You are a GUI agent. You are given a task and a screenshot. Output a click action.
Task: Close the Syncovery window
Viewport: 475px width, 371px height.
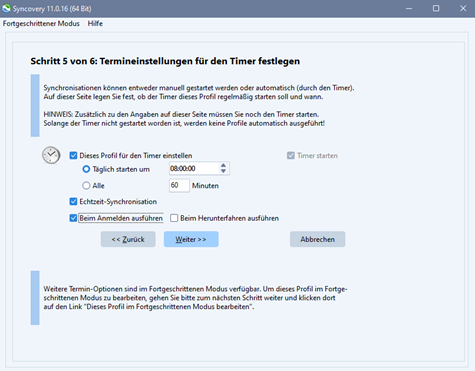click(x=463, y=9)
